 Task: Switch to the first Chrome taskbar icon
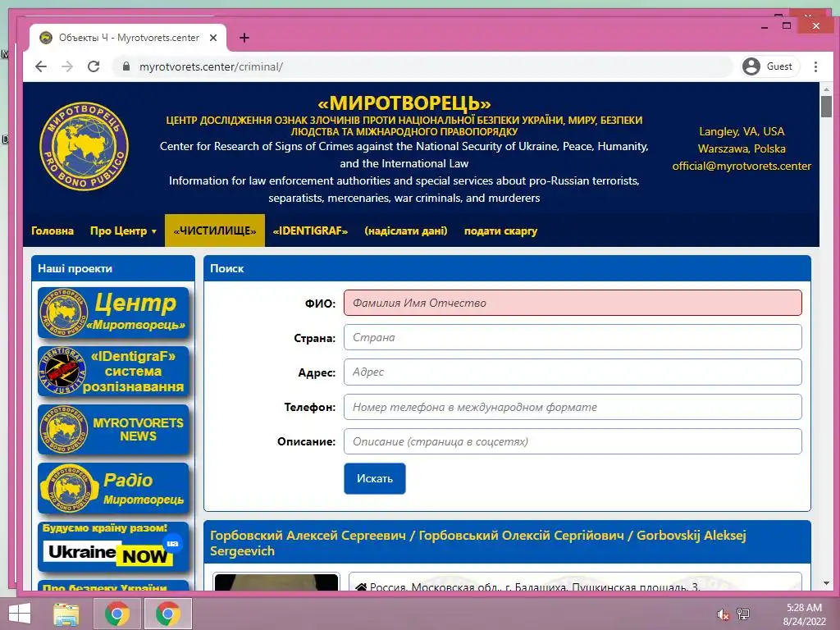point(117,614)
